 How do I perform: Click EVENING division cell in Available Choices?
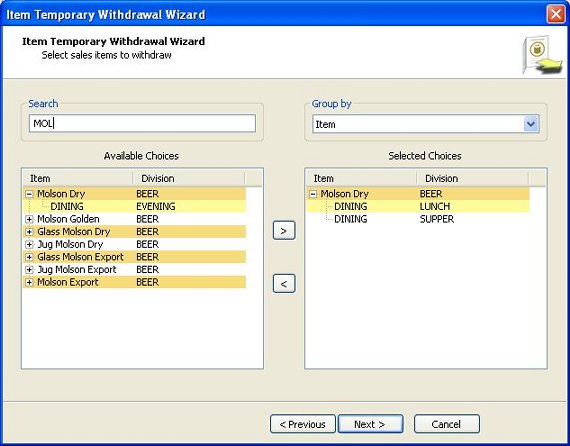(156, 206)
